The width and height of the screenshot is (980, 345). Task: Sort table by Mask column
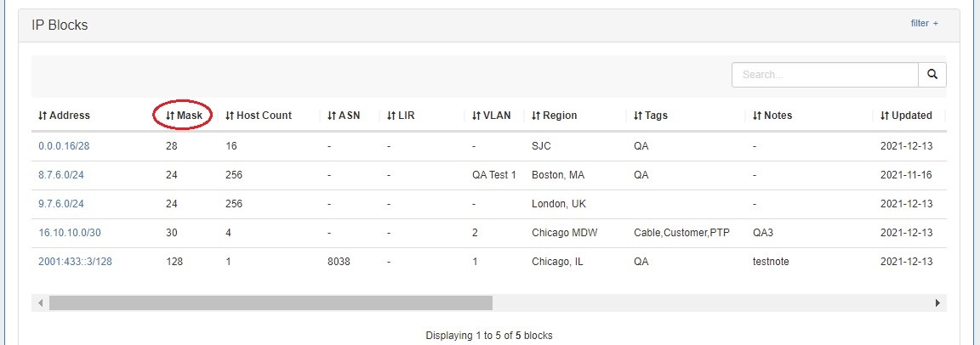(x=184, y=116)
